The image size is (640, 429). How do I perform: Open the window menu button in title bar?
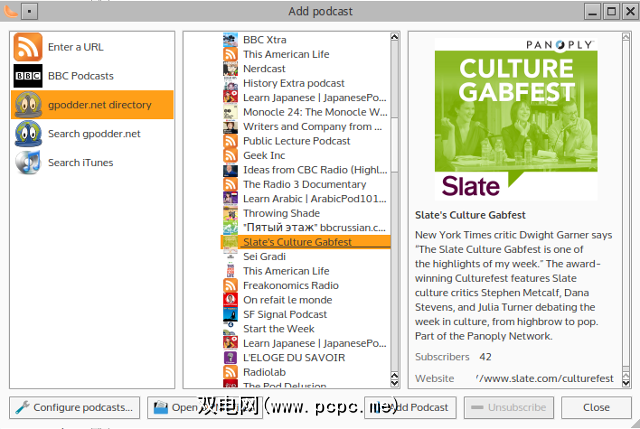pyautogui.click(x=29, y=11)
